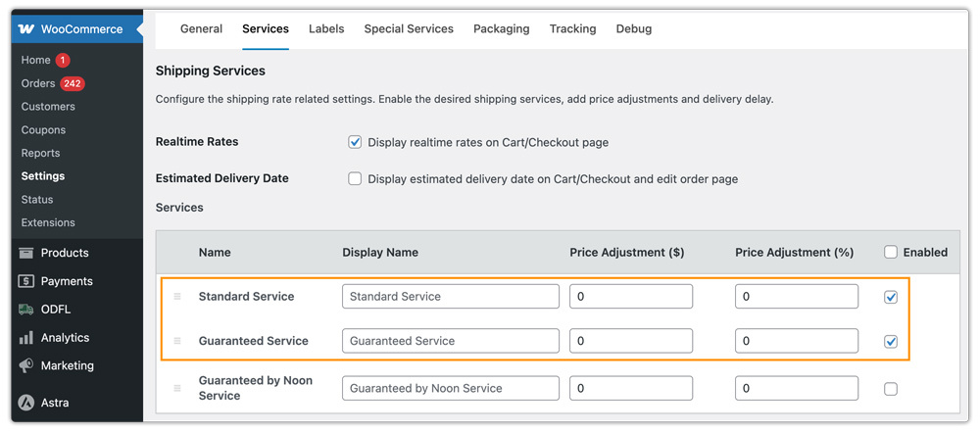
Task: Go to the Packaging tab
Action: click(501, 28)
